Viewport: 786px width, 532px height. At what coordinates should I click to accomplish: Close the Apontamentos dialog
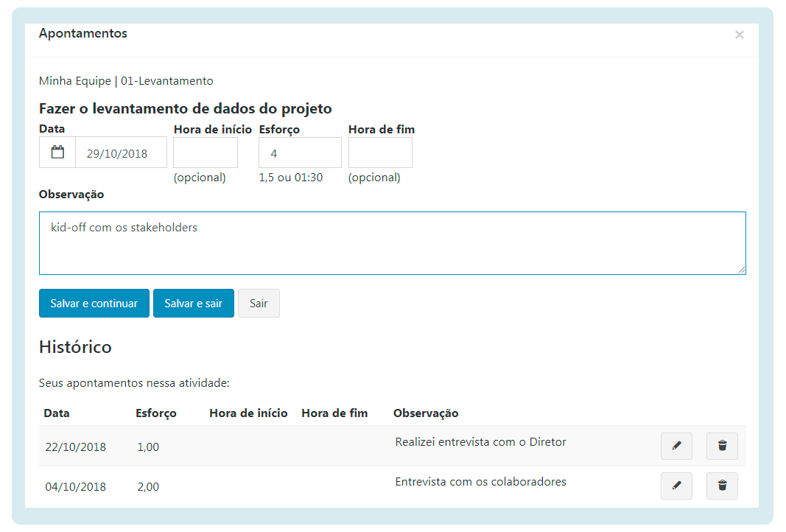[739, 35]
